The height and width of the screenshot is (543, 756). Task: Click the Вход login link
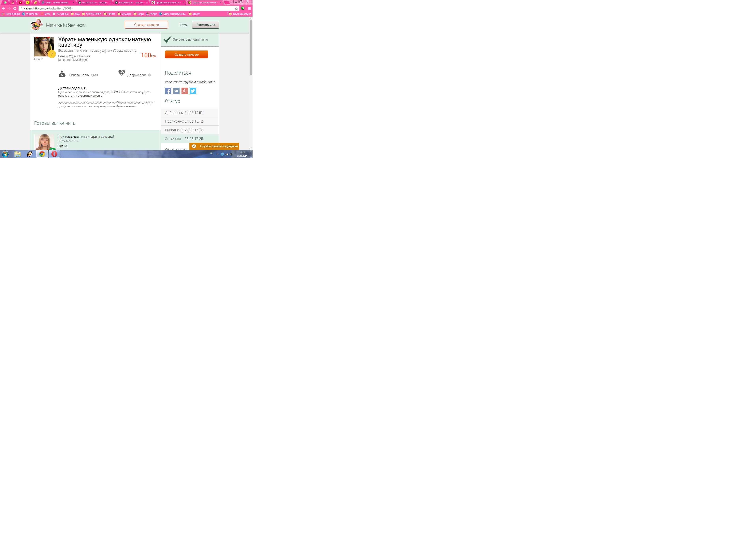183,24
